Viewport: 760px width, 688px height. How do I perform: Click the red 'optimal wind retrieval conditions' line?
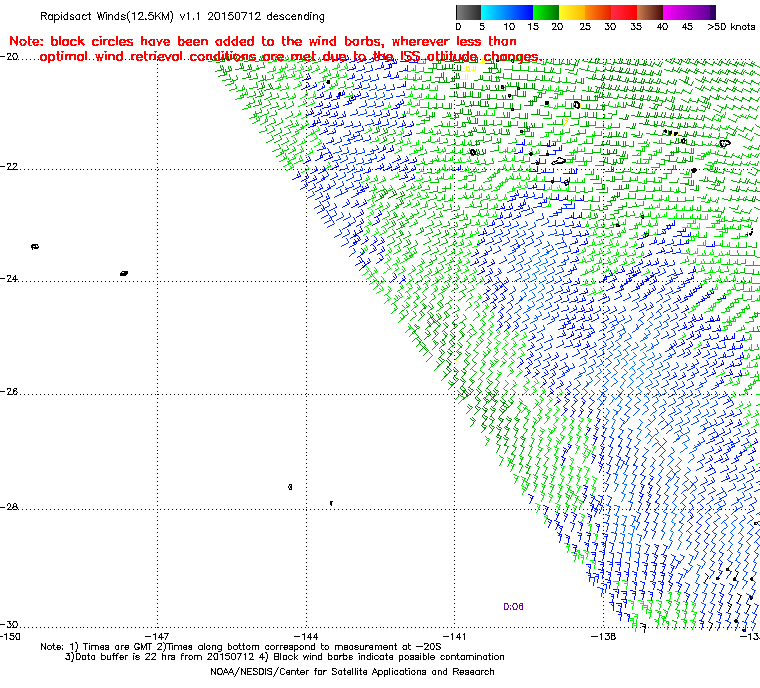(x=290, y=57)
